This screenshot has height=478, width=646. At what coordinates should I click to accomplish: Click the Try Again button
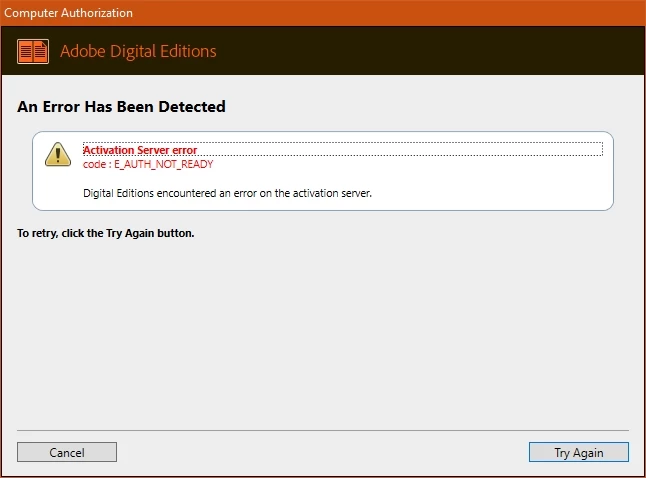[x=578, y=452]
